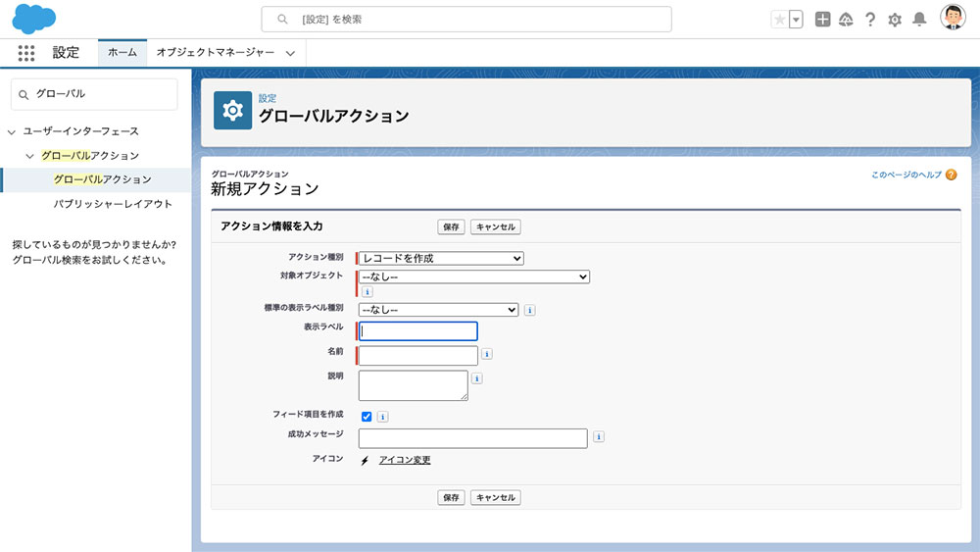The image size is (980, 552).
Task: Switch to the ホーム tab
Action: coord(122,53)
